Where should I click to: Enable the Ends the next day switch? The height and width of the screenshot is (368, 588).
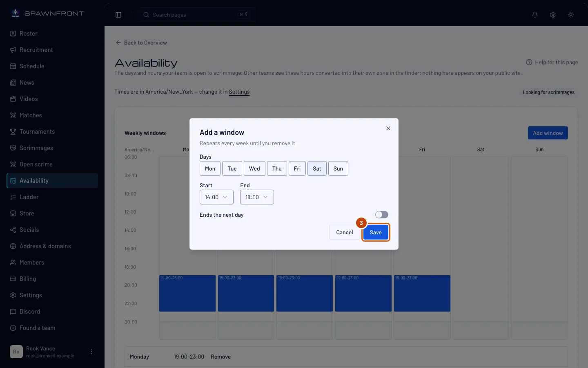click(382, 215)
